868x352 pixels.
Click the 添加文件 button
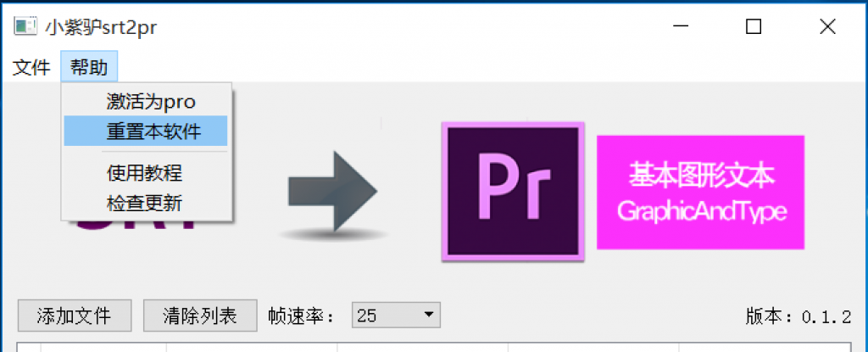coord(75,316)
